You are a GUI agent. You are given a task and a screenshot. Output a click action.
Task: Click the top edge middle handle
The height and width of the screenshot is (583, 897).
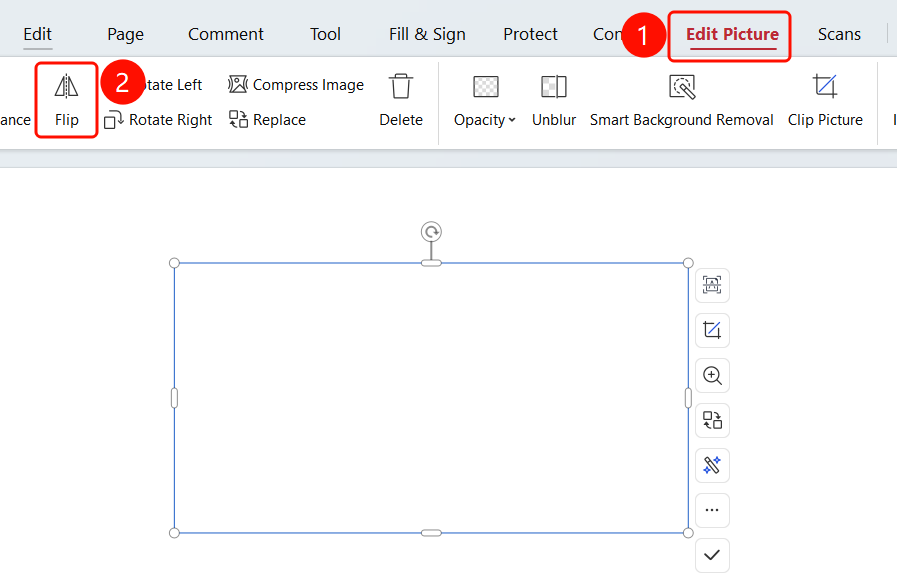[x=431, y=263]
